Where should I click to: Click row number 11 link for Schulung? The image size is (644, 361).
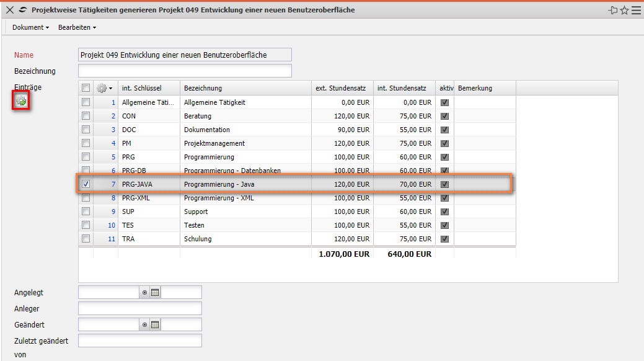(112, 239)
